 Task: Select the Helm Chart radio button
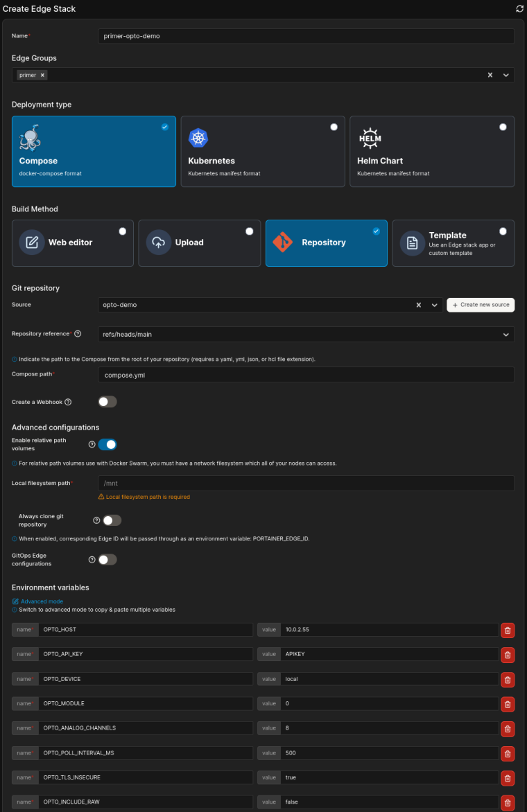[503, 127]
